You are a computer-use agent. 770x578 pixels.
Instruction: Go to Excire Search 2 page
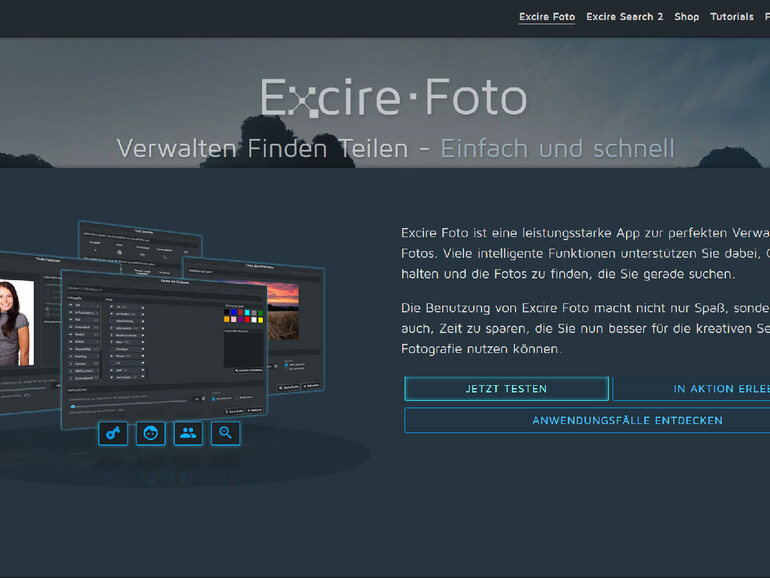coord(625,17)
